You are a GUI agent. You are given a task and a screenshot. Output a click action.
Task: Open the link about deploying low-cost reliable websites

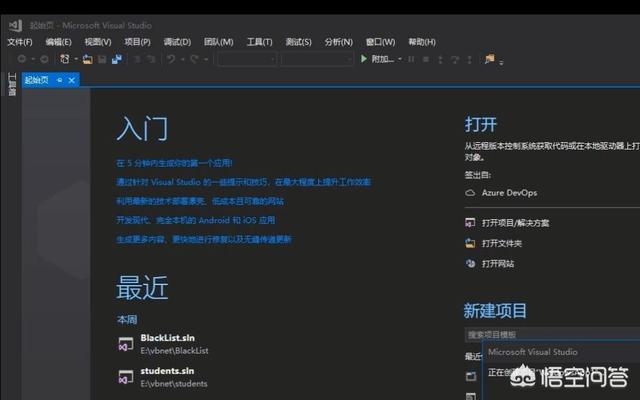pyautogui.click(x=200, y=201)
